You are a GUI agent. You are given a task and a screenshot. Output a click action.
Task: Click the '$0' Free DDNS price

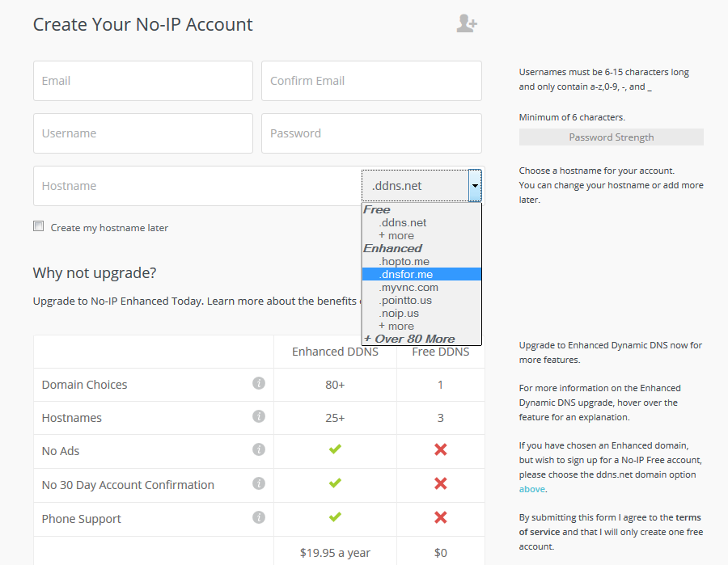click(x=441, y=553)
